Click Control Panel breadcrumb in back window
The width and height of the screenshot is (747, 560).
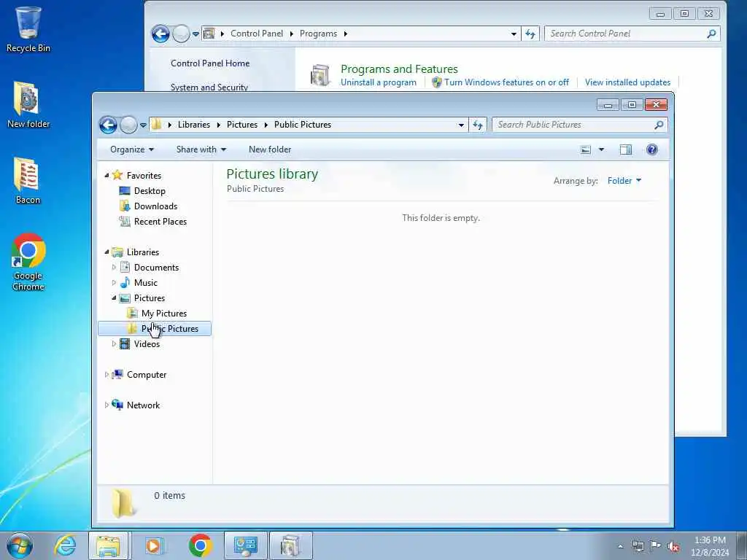(257, 34)
